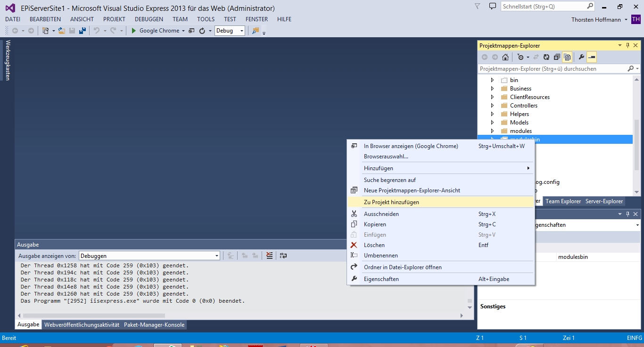Switch to the Paket-Manager-Konsole tab
Image resolution: width=644 pixels, height=347 pixels.
(x=154, y=325)
